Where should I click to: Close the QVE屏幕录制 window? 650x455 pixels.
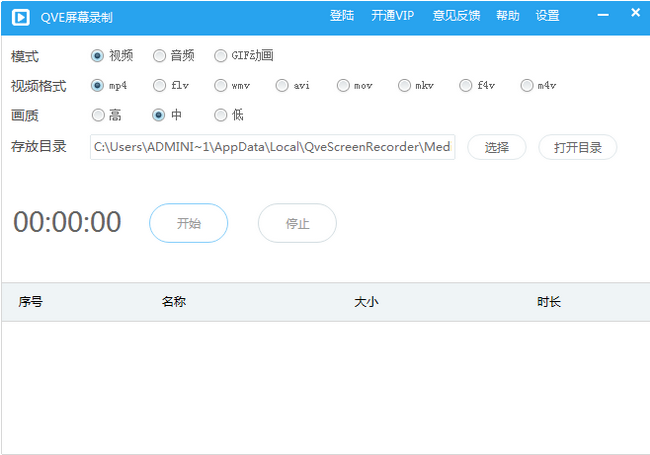(635, 12)
